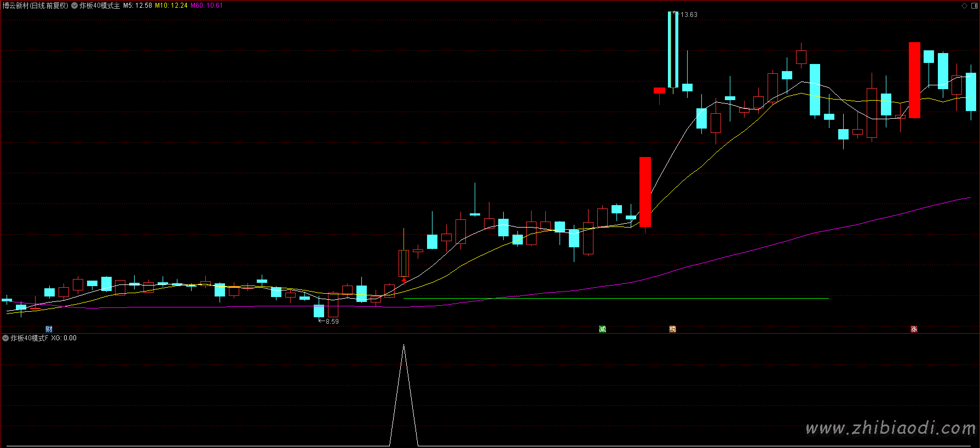The height and width of the screenshot is (448, 980).
Task: Click the red 涨 marker icon
Action: 914,329
